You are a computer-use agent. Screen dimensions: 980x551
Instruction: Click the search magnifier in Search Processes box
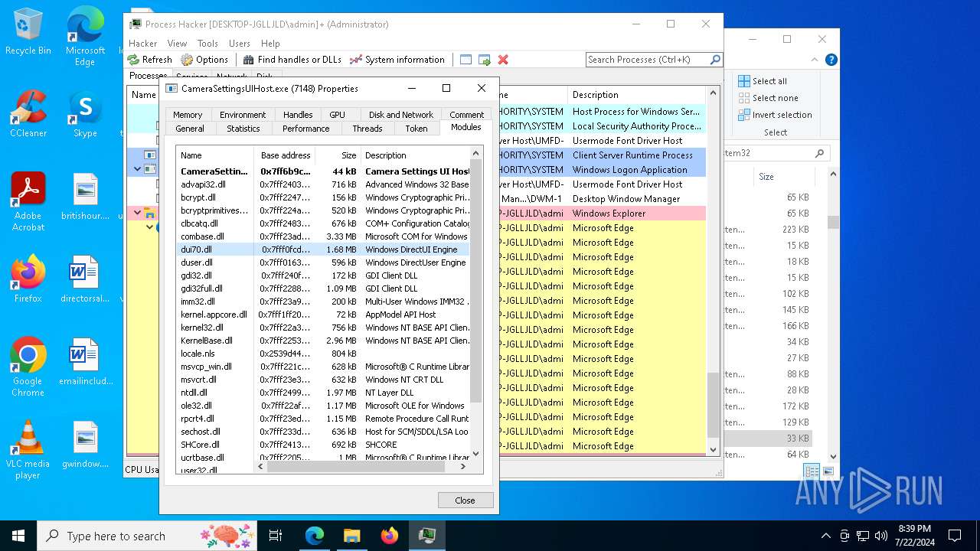pos(715,60)
